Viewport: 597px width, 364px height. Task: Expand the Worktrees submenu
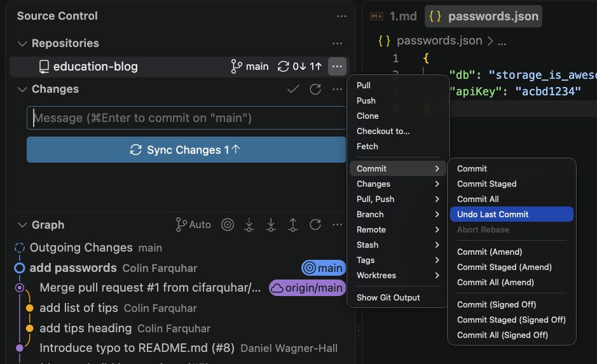(x=398, y=275)
